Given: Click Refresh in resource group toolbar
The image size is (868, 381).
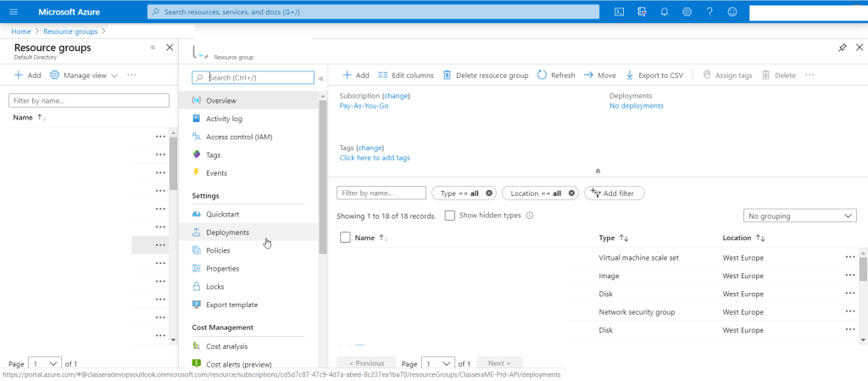Looking at the screenshot, I should (x=555, y=76).
